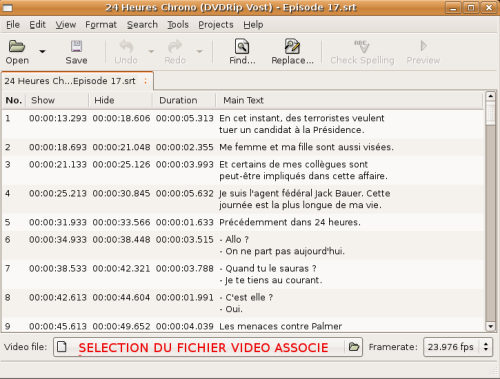Screen dimensions: 500x379
Task: Open the Edit menu
Action: click(x=37, y=25)
